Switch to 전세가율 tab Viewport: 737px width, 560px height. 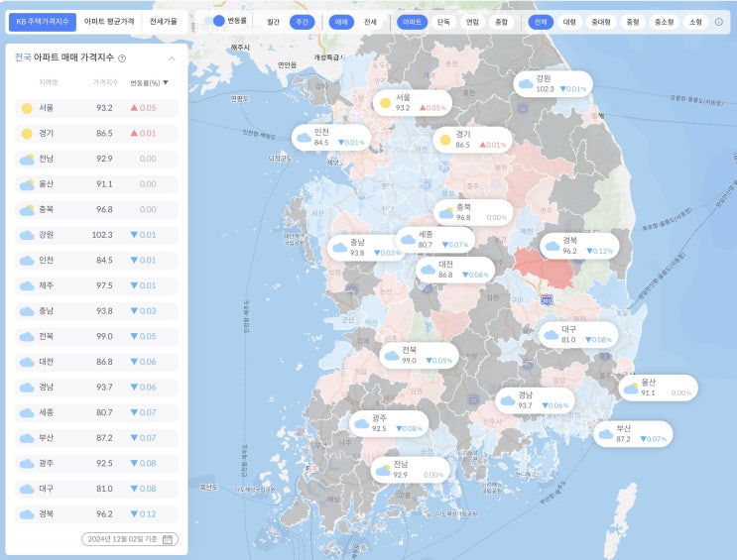tap(163, 22)
